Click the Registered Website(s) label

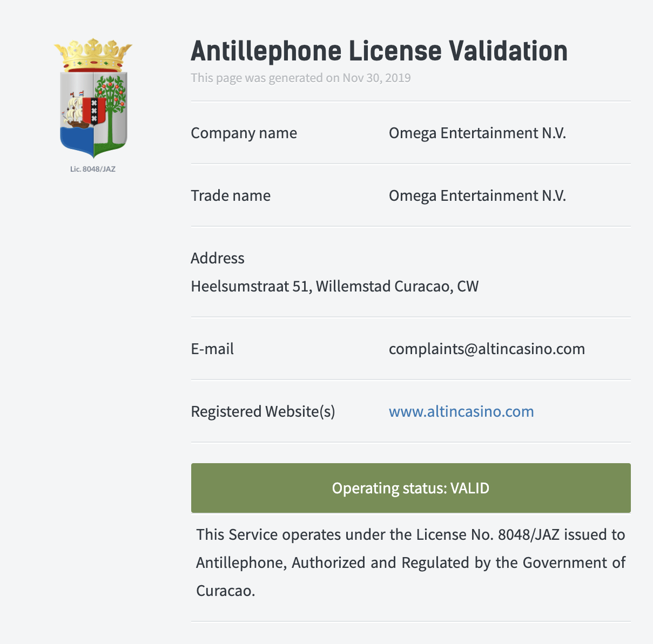click(x=263, y=411)
